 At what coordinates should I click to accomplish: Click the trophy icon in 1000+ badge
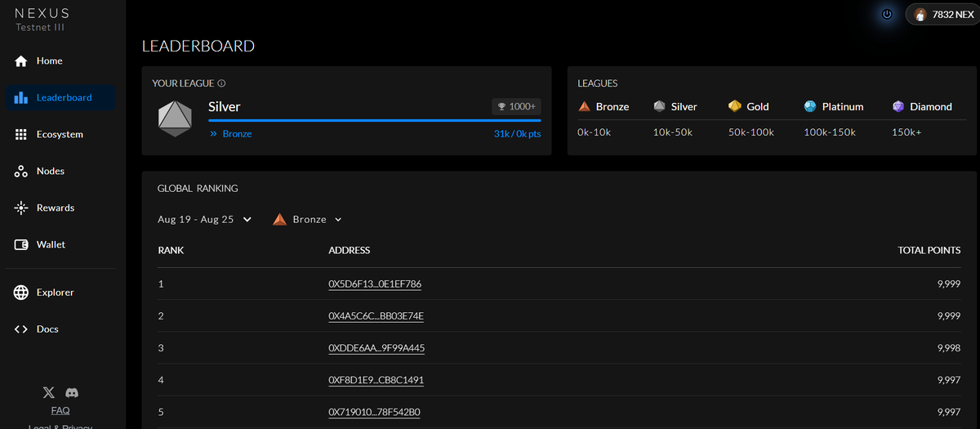[x=501, y=107]
